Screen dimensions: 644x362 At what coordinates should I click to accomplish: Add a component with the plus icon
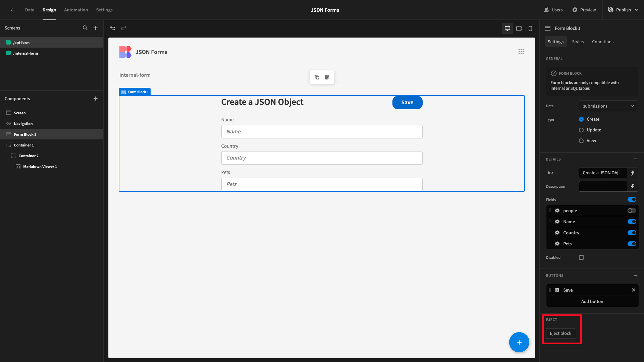coord(96,99)
